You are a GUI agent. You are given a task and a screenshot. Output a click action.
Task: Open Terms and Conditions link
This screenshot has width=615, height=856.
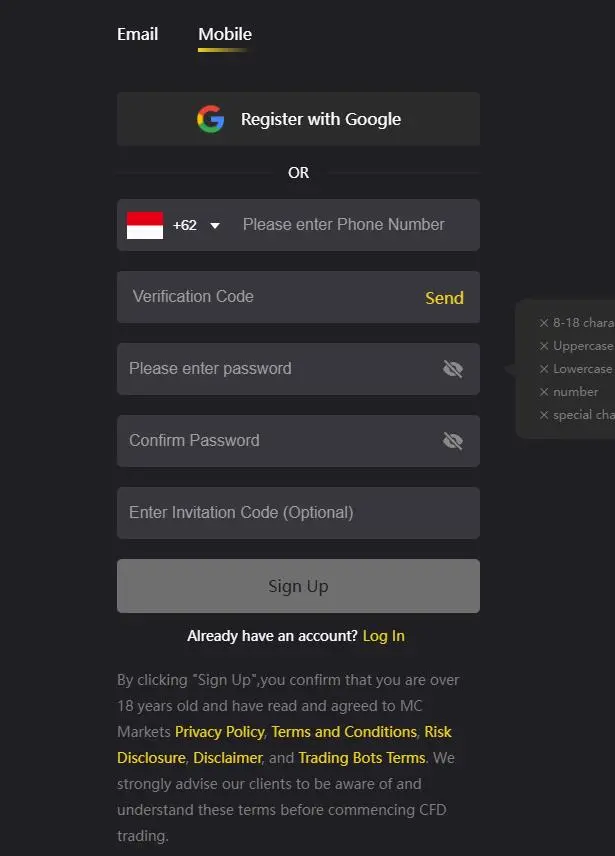(344, 732)
